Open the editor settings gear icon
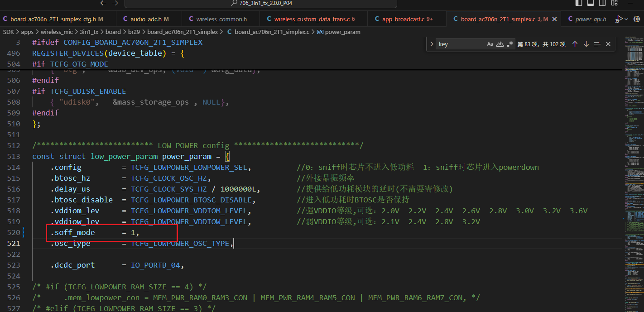The height and width of the screenshot is (312, 644). [637, 19]
